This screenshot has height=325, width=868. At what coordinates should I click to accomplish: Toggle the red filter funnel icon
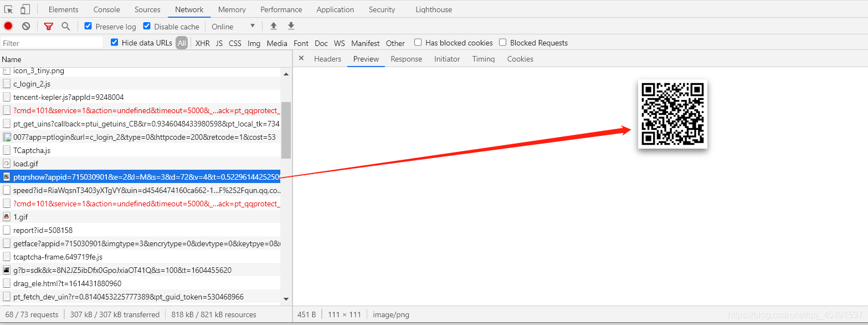(x=49, y=26)
